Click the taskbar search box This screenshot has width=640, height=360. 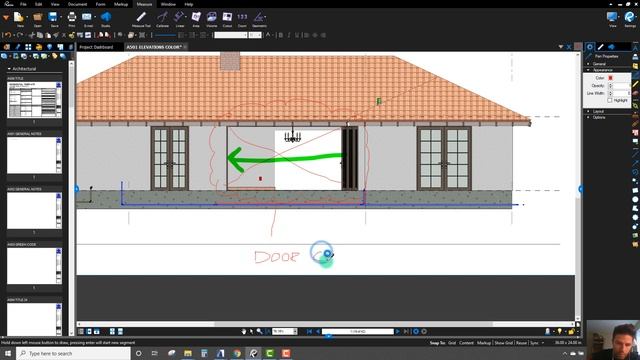tap(73, 353)
